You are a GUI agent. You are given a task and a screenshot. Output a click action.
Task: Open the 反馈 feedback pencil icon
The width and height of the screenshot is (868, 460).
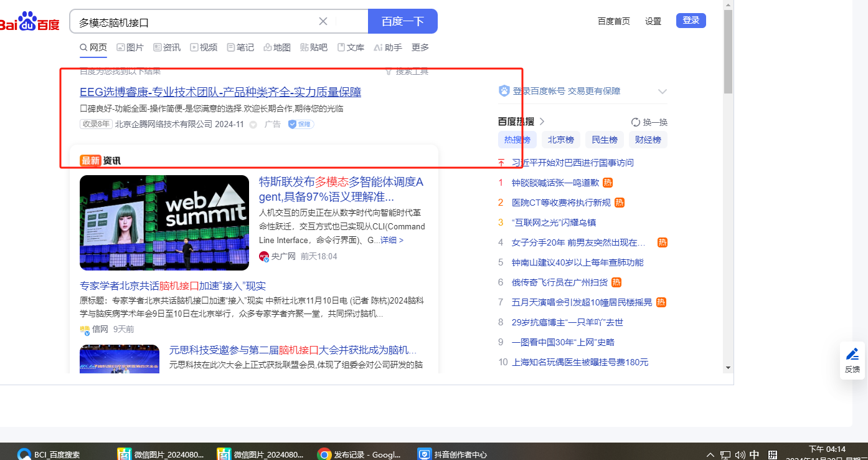(852, 355)
